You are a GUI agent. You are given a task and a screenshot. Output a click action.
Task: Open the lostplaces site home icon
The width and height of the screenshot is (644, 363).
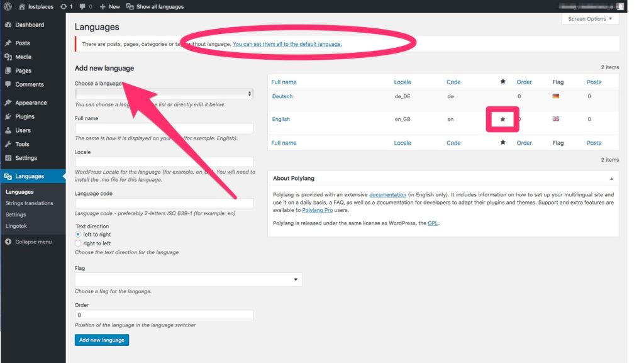point(22,6)
